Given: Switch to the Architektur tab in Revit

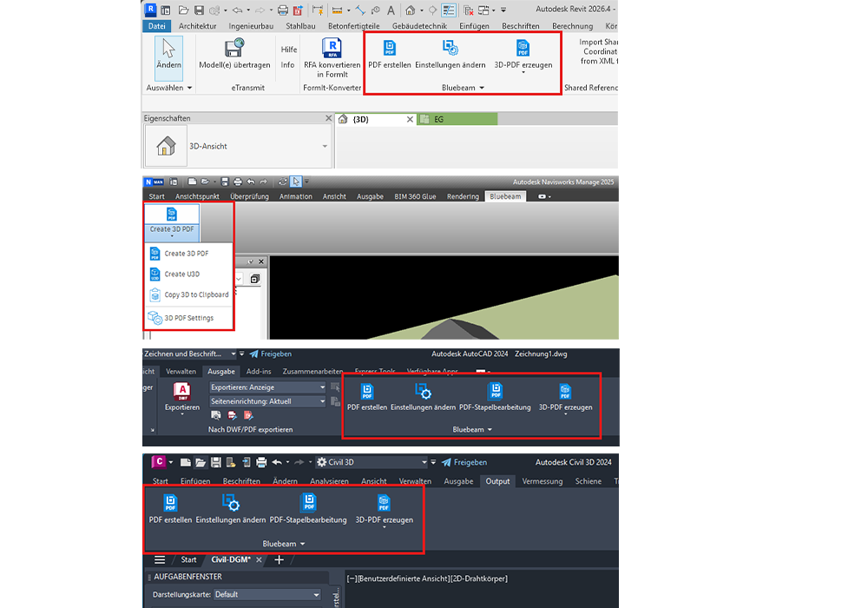Looking at the screenshot, I should pos(197,25).
